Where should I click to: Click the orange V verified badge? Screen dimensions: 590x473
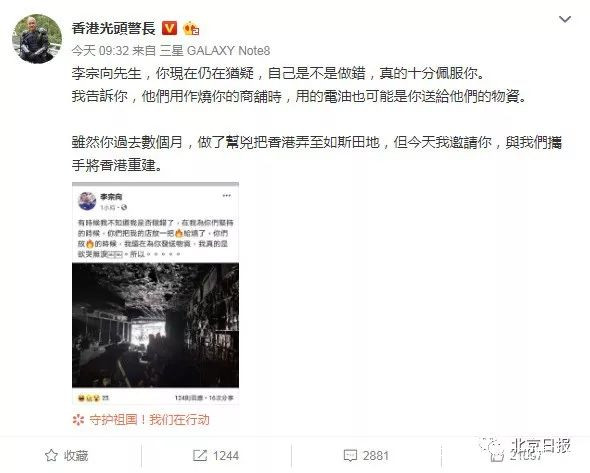coord(169,28)
